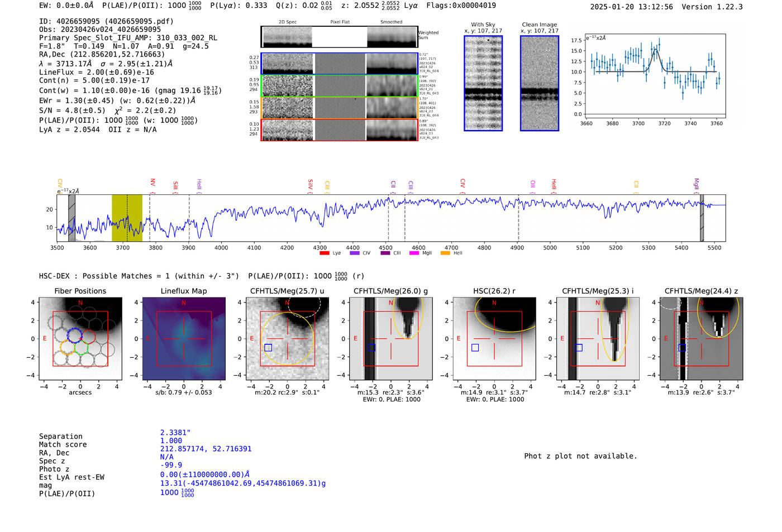The height and width of the screenshot is (532, 782).
Task: Select the Fiber Positions cutout image
Action: (x=80, y=339)
